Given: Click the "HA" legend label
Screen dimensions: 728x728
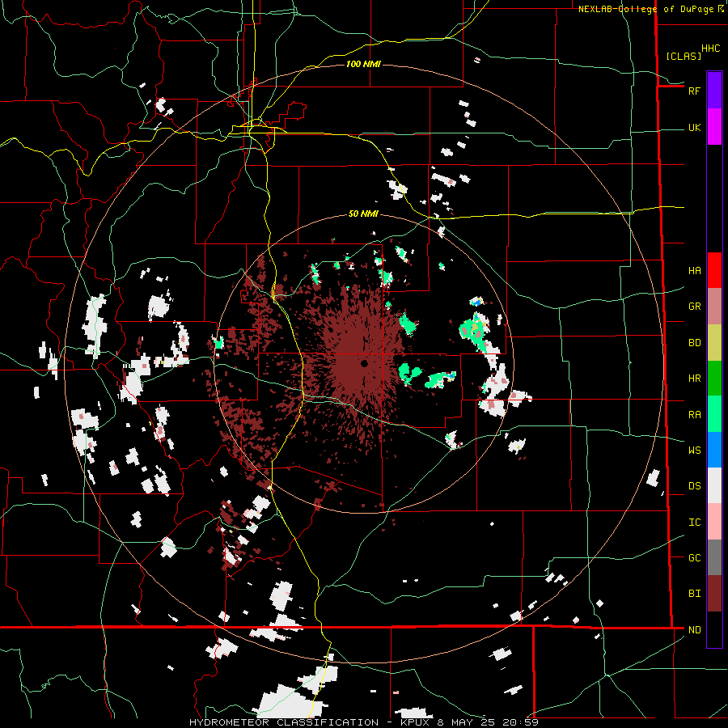Looking at the screenshot, I should (x=694, y=271).
